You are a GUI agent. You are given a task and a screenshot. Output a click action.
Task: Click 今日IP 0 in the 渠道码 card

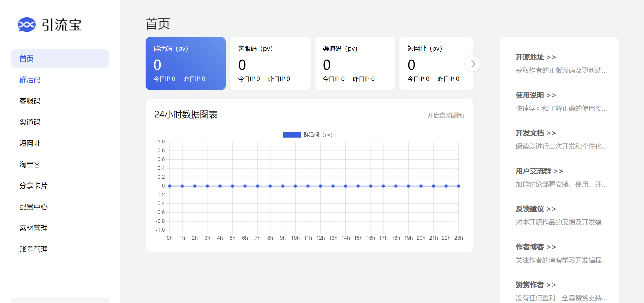[x=334, y=79]
